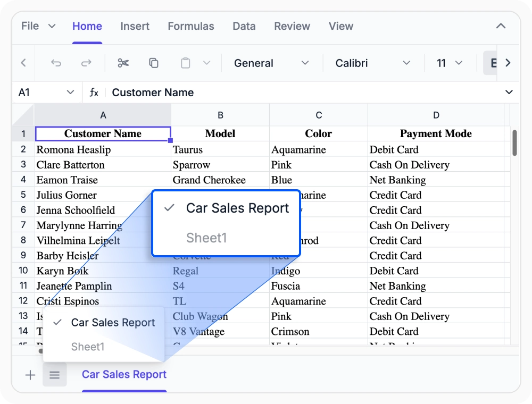
Task: Click the fx insert function icon
Action: [94, 92]
